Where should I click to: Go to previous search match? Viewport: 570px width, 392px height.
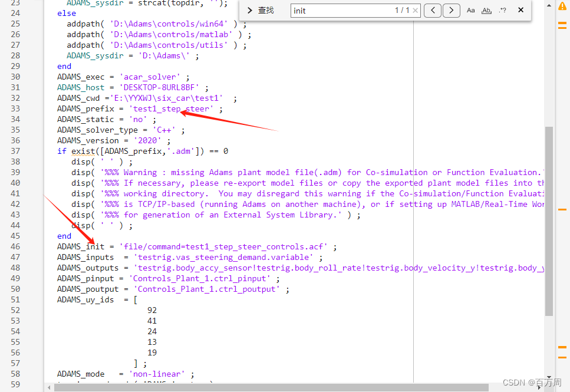click(x=433, y=10)
